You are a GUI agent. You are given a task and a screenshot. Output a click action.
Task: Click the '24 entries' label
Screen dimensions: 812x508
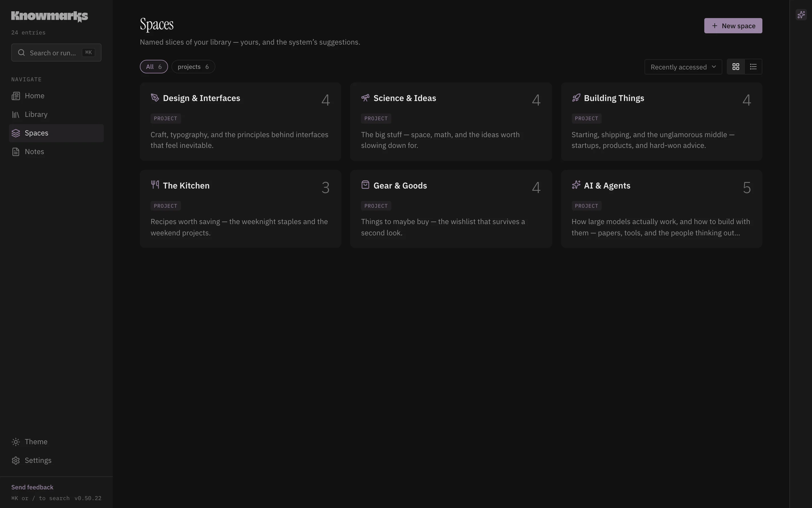point(28,32)
